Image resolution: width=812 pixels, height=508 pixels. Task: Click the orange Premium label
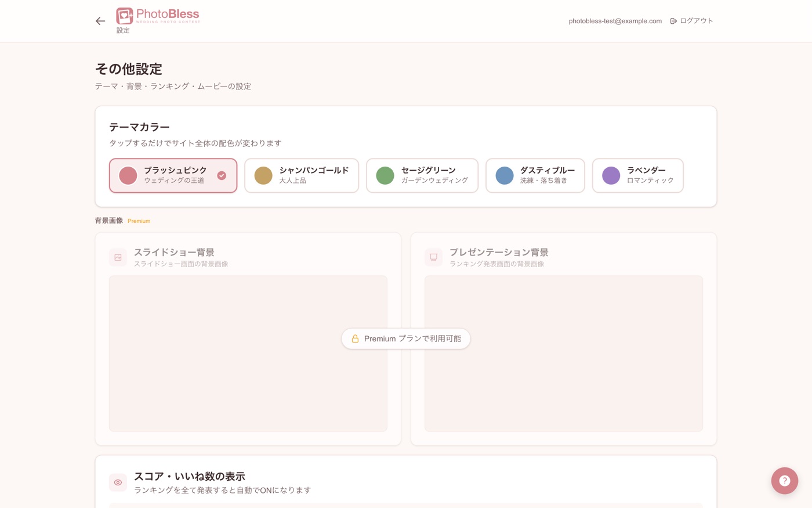(x=139, y=221)
